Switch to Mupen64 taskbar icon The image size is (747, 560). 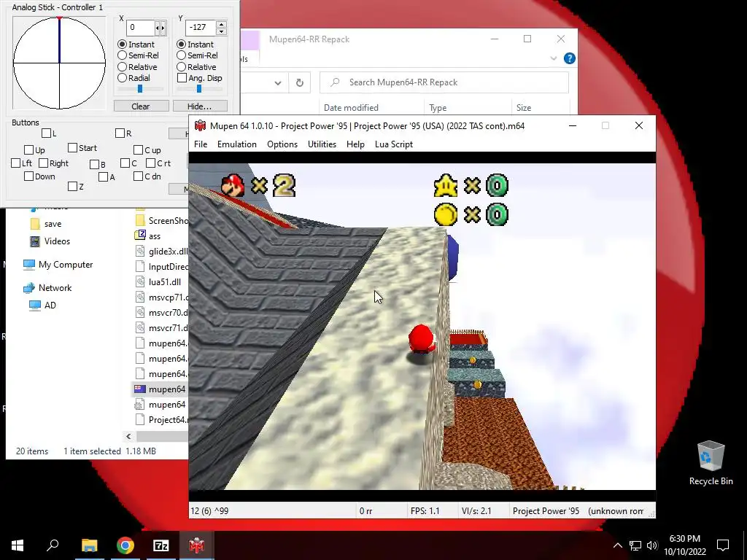[x=196, y=545]
